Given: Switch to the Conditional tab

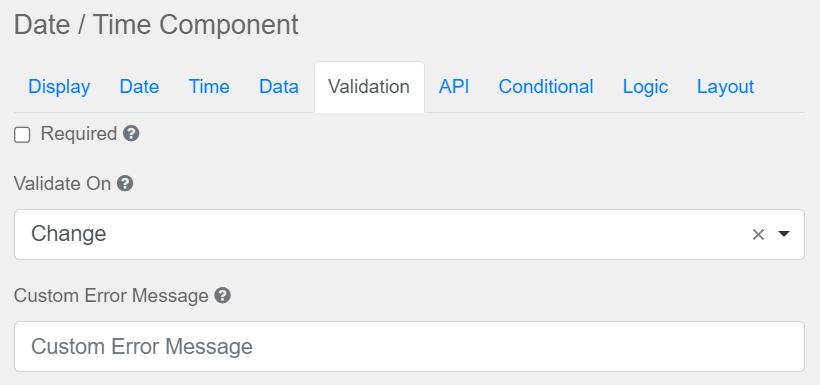Looking at the screenshot, I should click(546, 87).
